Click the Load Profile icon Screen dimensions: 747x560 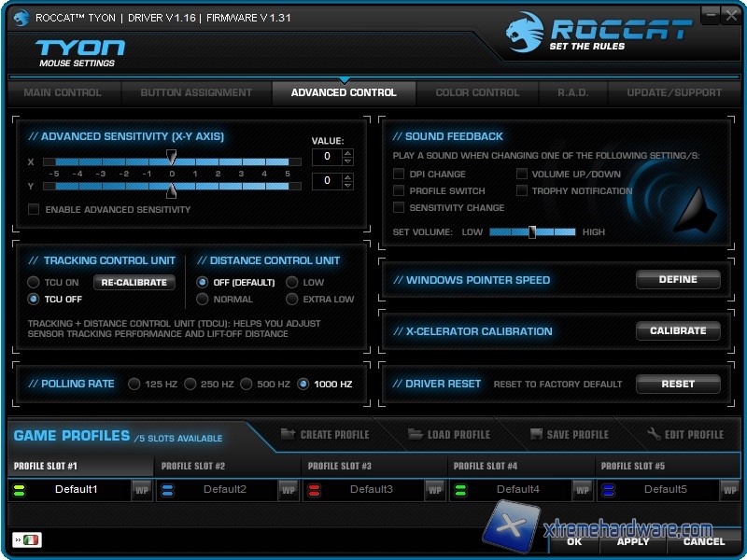pos(415,434)
